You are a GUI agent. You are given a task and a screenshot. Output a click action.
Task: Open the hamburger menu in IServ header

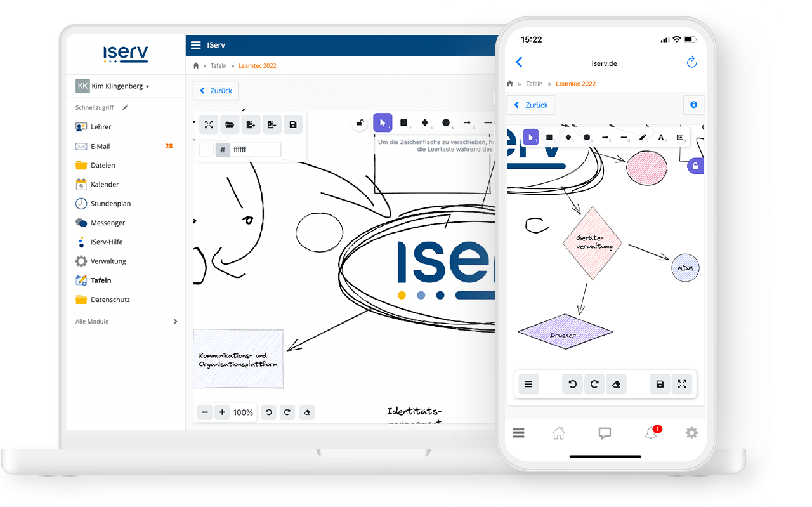point(195,45)
